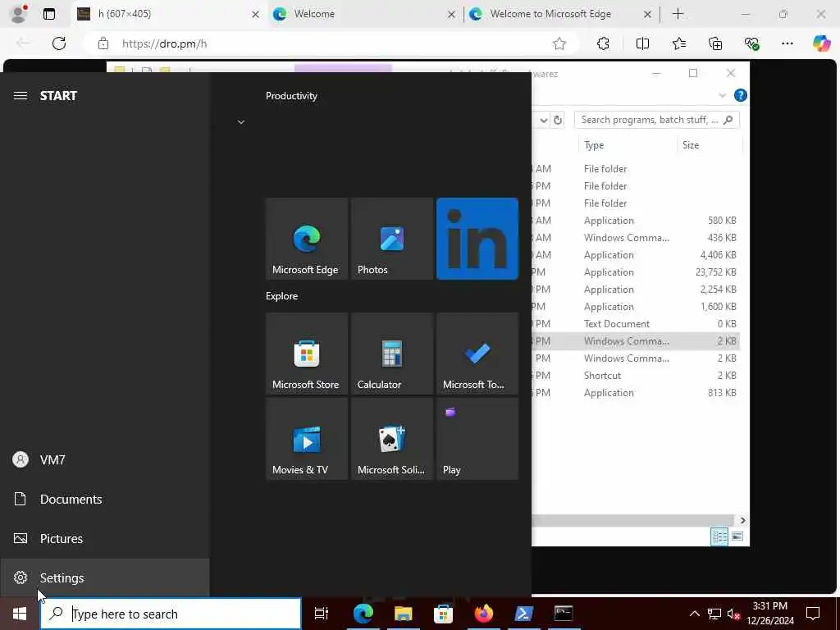Open the Explorer address history dropdown
The height and width of the screenshot is (630, 840).
(543, 120)
